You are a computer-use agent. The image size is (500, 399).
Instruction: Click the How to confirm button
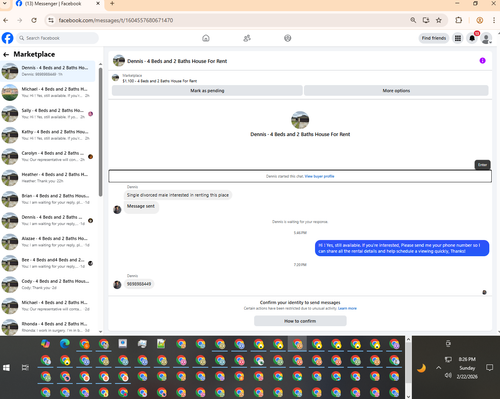point(300,321)
